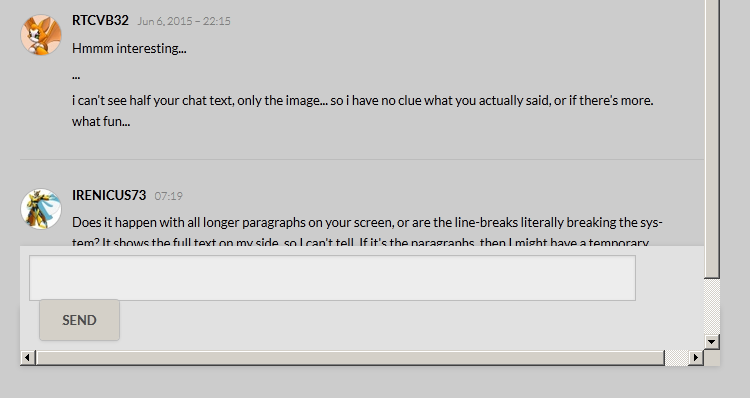Click the vertical scrollbar thumb
750x398 pixels.
coord(712,139)
